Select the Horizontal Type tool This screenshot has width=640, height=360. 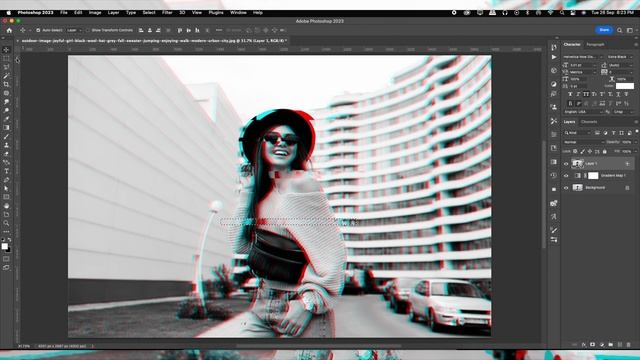tap(6, 171)
